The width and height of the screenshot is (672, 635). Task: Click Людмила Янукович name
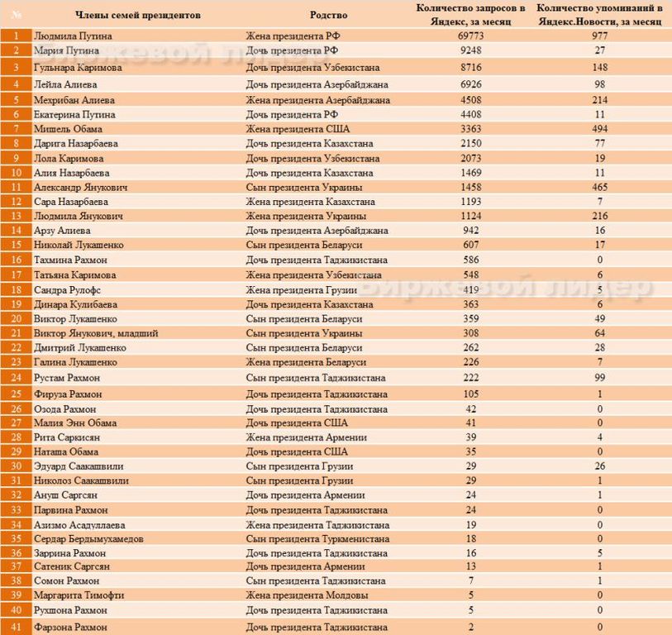79,216
